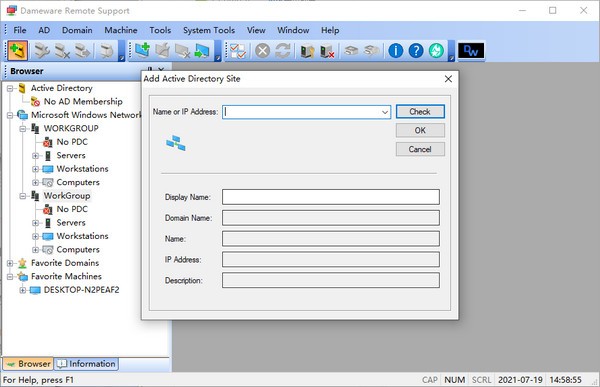600x387 pixels.
Task: Click the green update globe icon
Action: [x=436, y=51]
